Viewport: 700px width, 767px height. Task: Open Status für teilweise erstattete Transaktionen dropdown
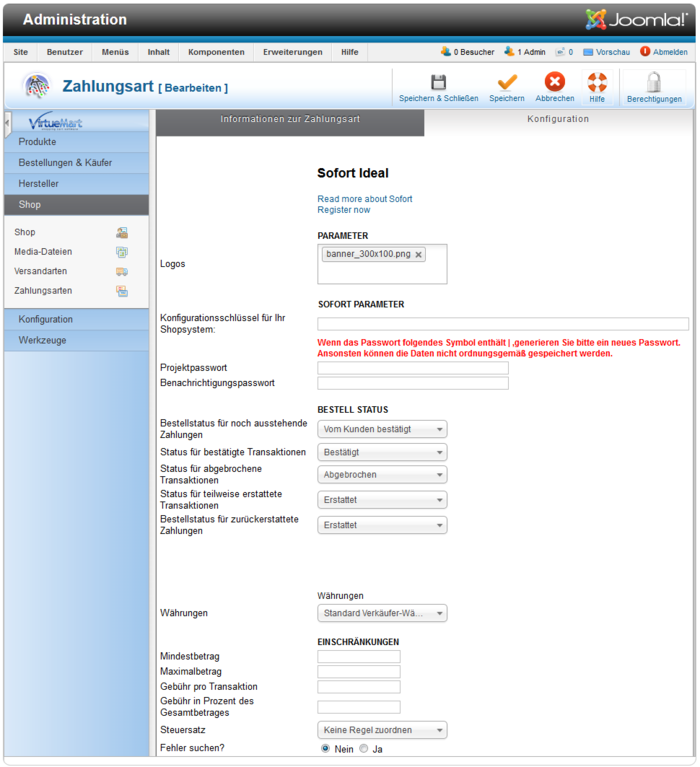(x=382, y=500)
